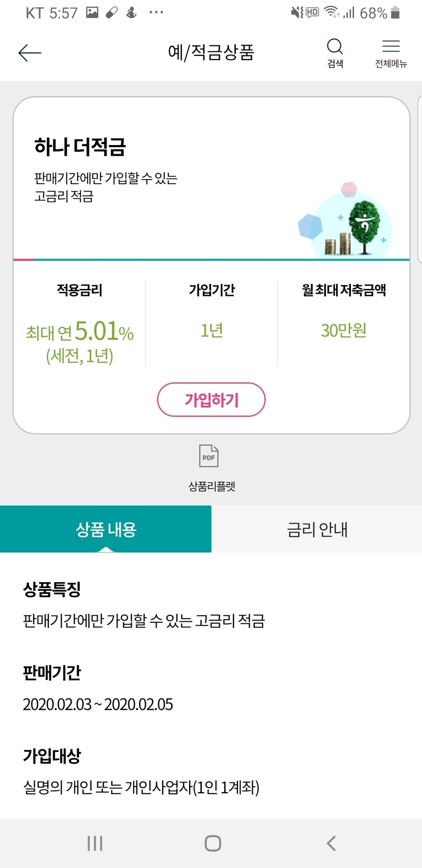
Task: Open the 검색 search icon
Action: click(335, 52)
